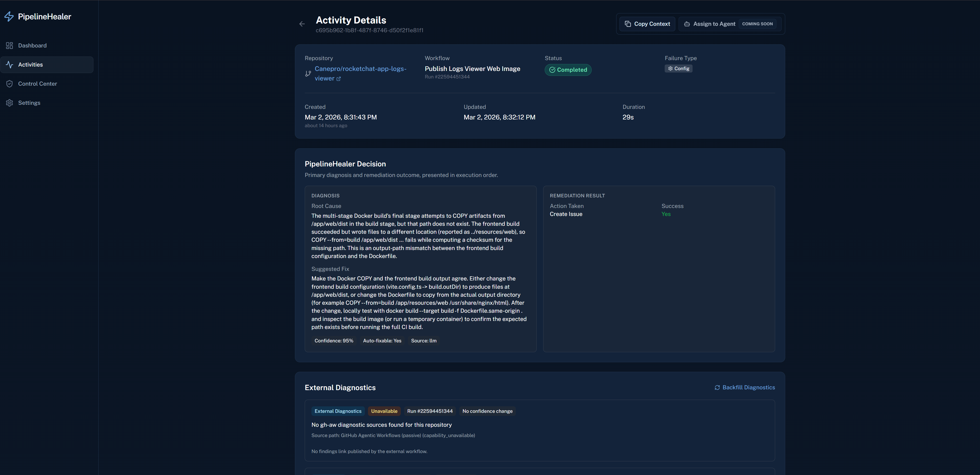
Task: Click the COMING SOON badge
Action: point(757,24)
